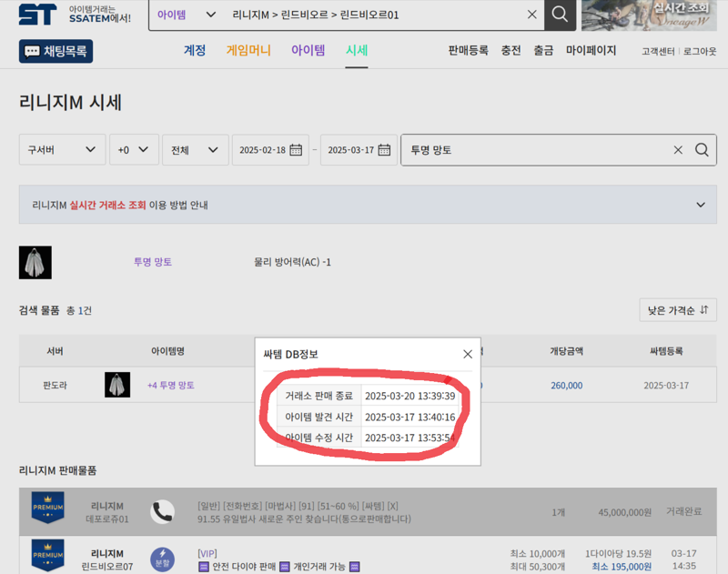Click the 45,000,000원 price

coord(625,512)
